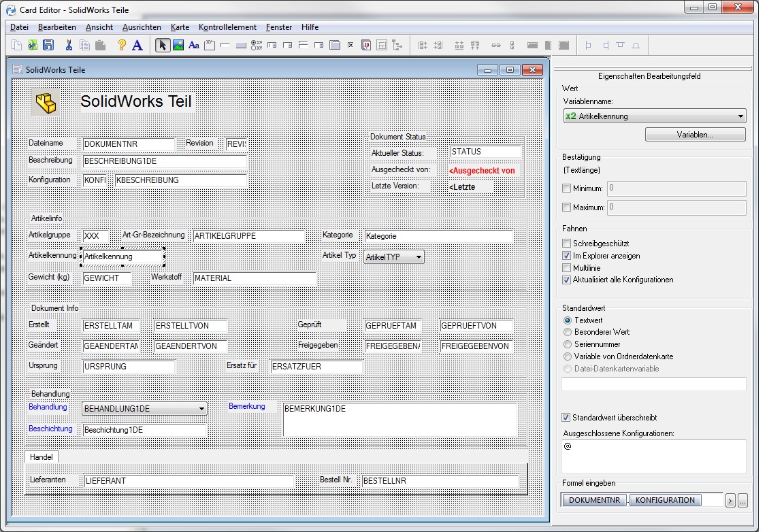Select Variable von Ordnerdatenkarte radio button
Image resolution: width=784 pixels, height=532 pixels.
[568, 356]
